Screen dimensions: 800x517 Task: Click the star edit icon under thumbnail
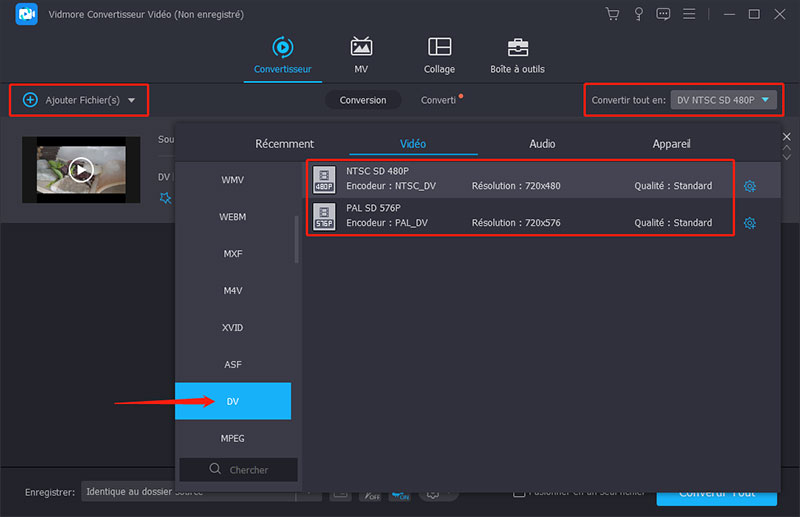166,198
